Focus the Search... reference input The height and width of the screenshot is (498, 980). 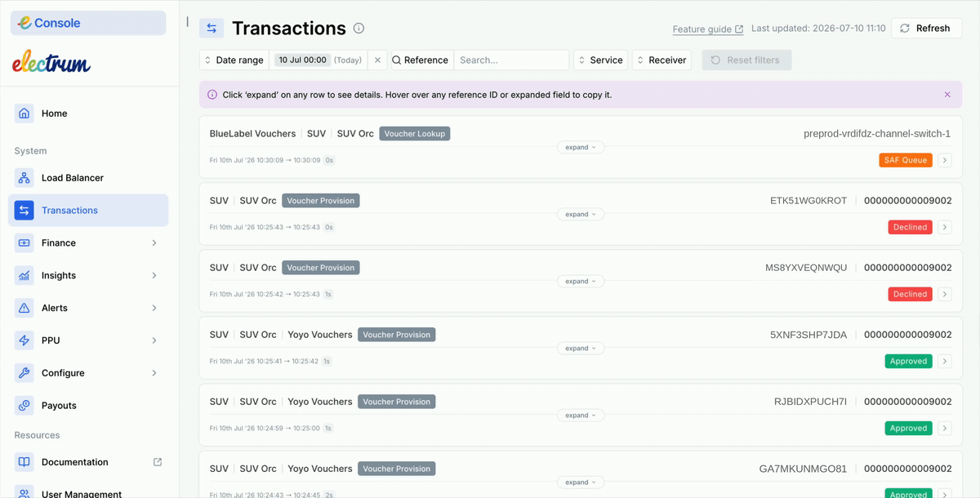coord(511,60)
